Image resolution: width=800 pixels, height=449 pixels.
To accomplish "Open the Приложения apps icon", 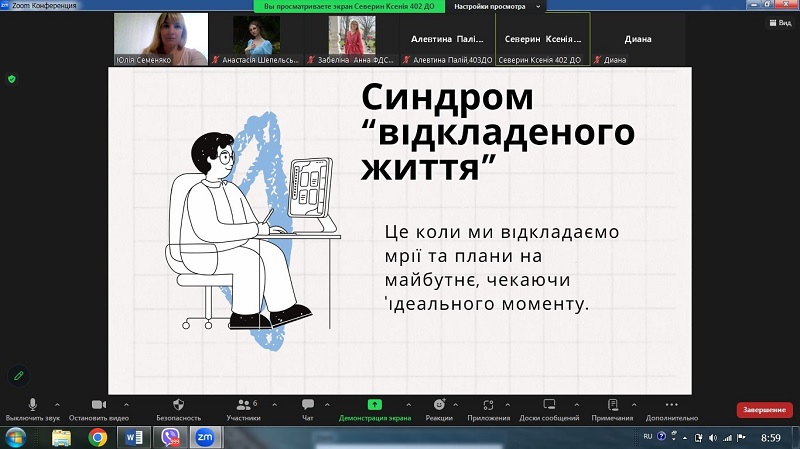I will (x=488, y=404).
